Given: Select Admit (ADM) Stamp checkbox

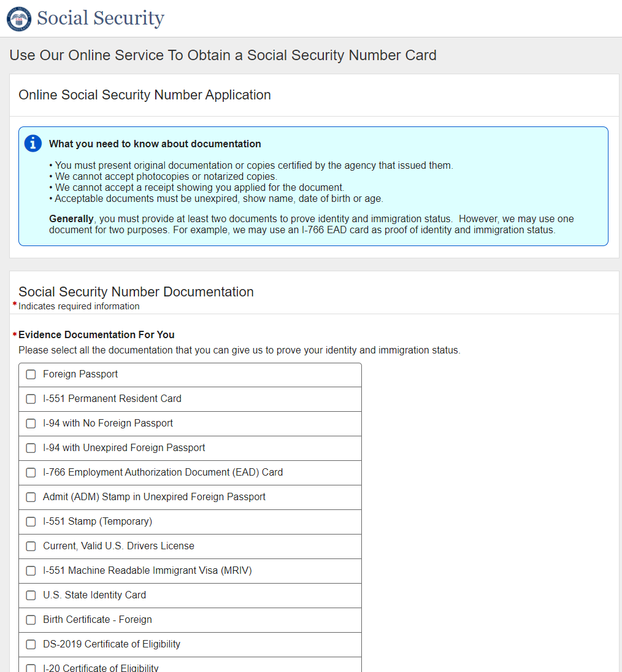Looking at the screenshot, I should click(31, 497).
